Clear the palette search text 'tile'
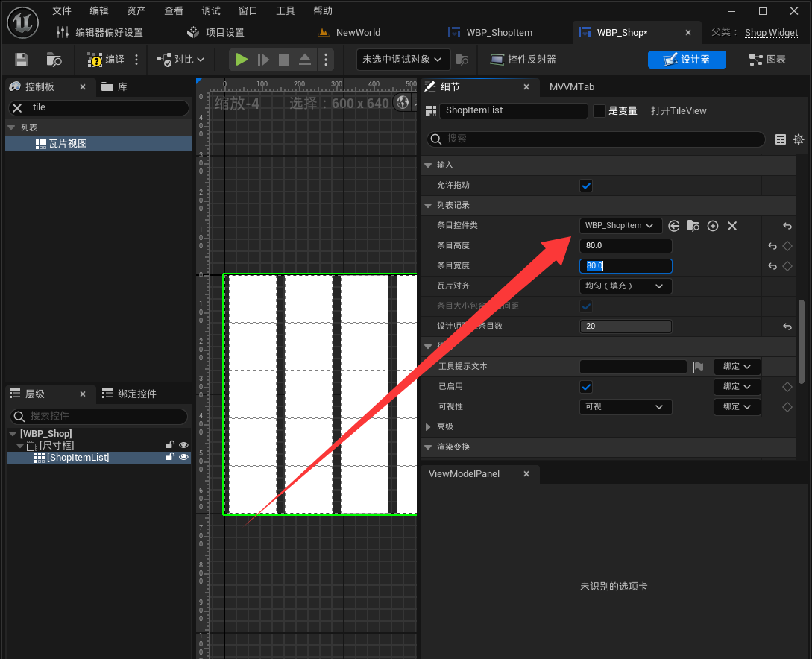Viewport: 812px width, 659px height. point(17,107)
